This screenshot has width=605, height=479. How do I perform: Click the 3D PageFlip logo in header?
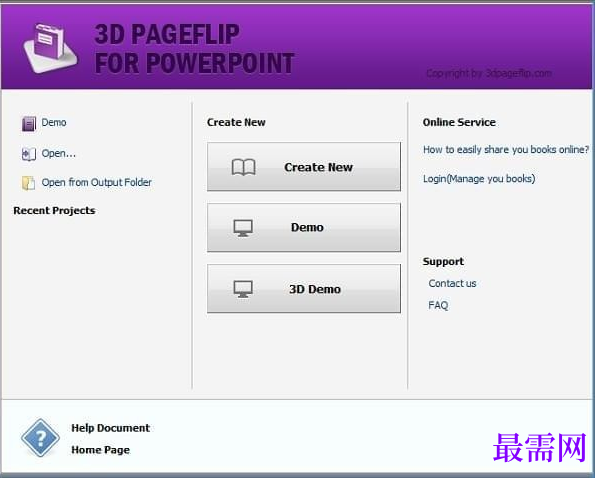(50, 48)
